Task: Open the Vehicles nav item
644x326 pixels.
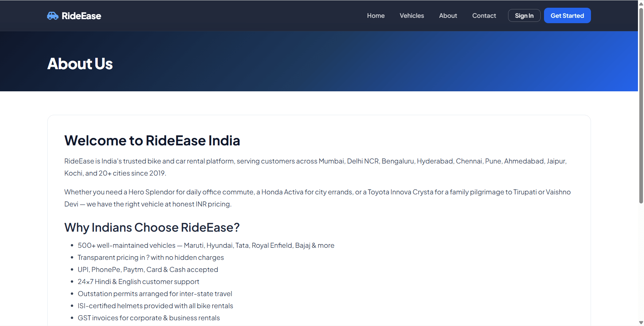Action: [x=411, y=16]
